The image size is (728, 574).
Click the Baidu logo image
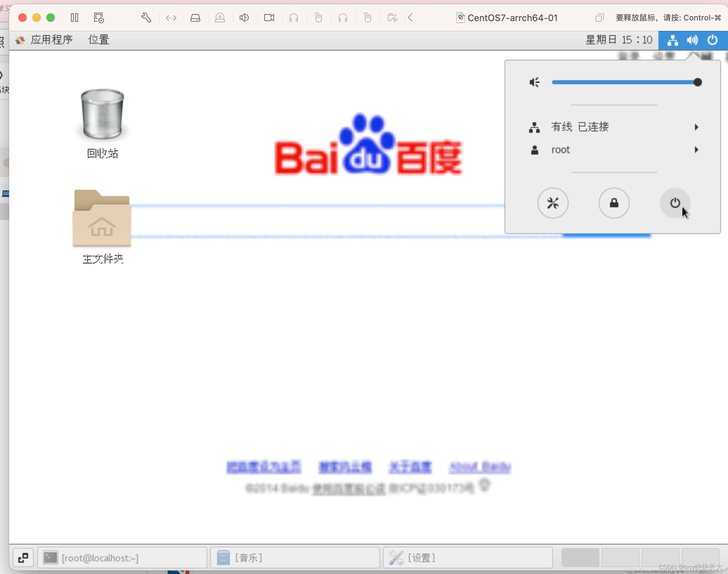368,144
